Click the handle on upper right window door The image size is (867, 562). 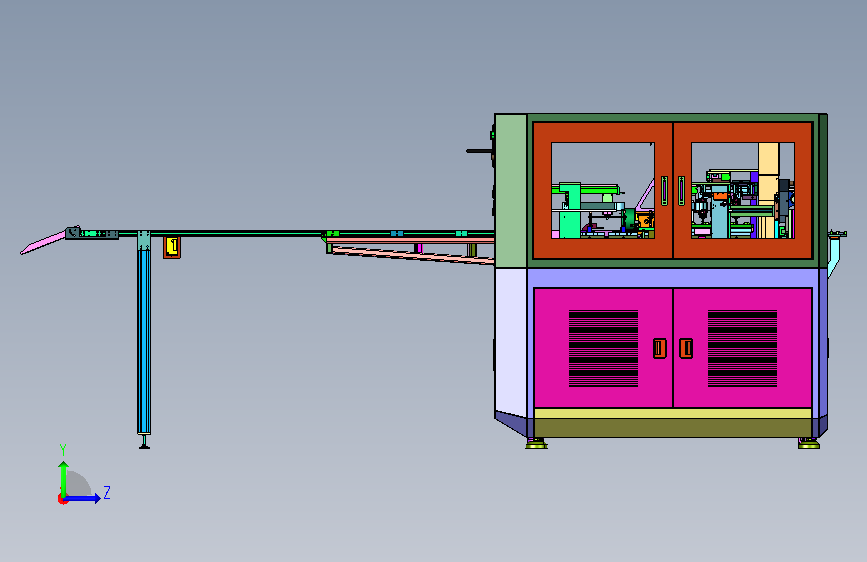click(x=681, y=191)
